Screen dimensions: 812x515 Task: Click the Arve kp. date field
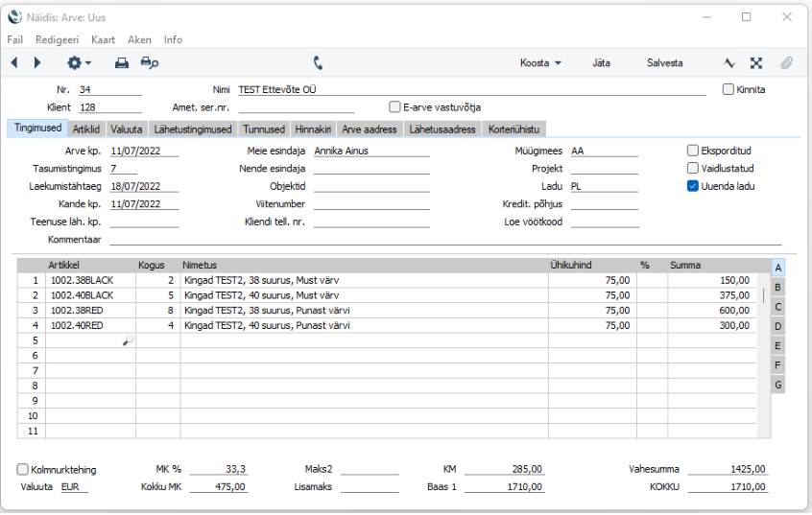pyautogui.click(x=144, y=151)
